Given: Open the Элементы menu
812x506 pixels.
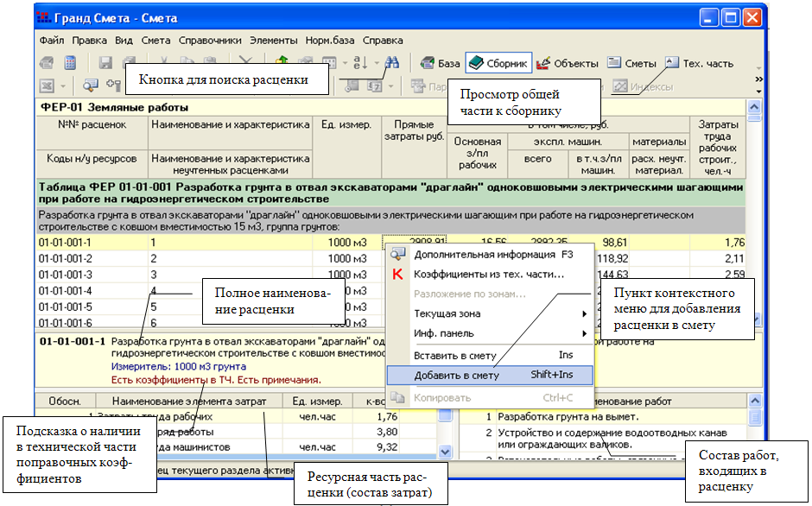Looking at the screenshot, I should coord(274,41).
